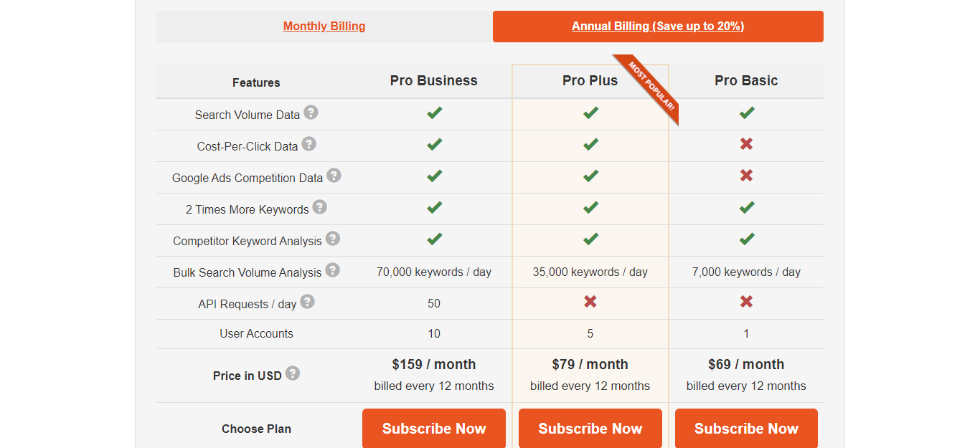Screen dimensions: 980x448
Task: Open help icon for Google Ads Competition Data
Action: [334, 176]
